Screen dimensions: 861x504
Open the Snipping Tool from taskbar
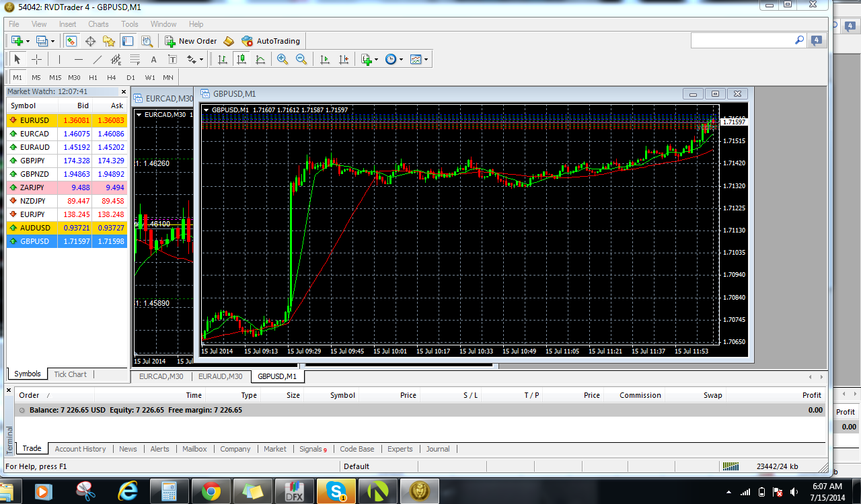[86, 491]
